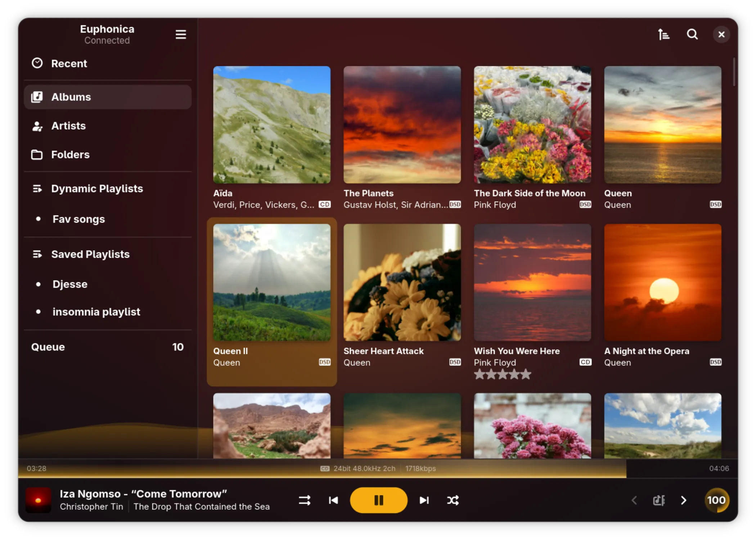Open the Saved Playlists section
Viewport: 756px width, 540px height.
click(x=107, y=254)
